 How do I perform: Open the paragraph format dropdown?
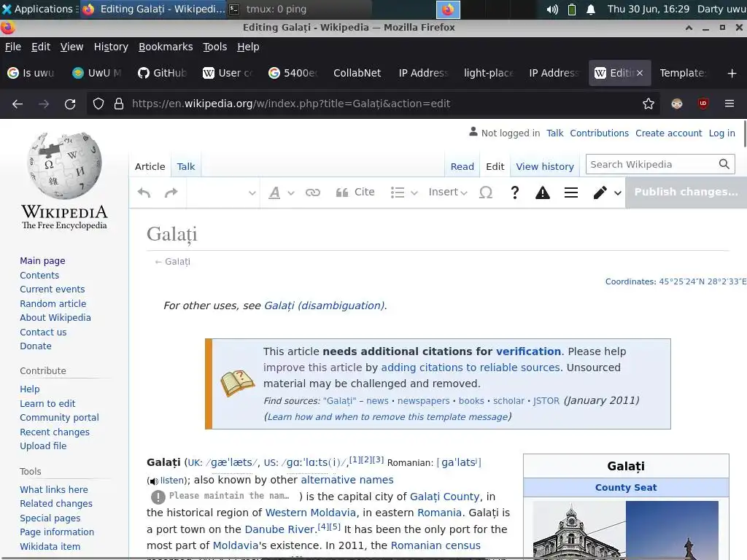[x=223, y=192]
